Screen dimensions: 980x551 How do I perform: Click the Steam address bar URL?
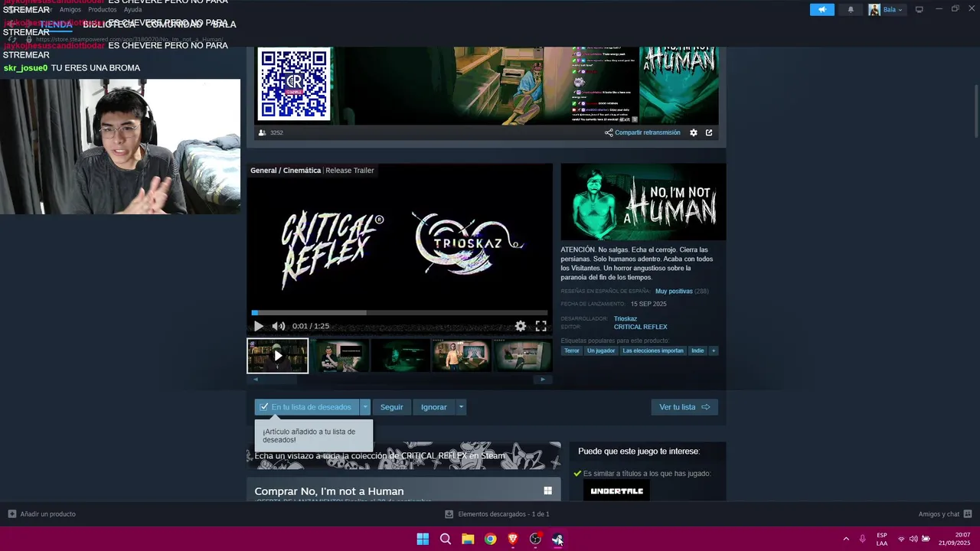[x=129, y=39]
